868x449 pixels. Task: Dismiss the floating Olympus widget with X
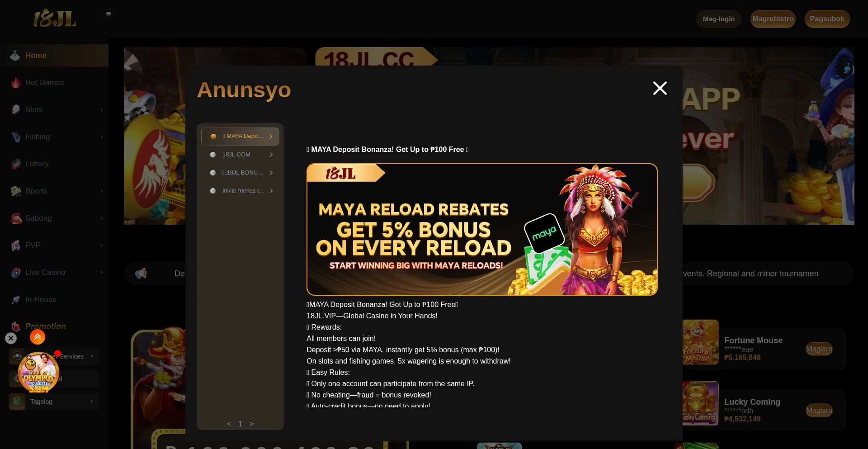click(11, 338)
